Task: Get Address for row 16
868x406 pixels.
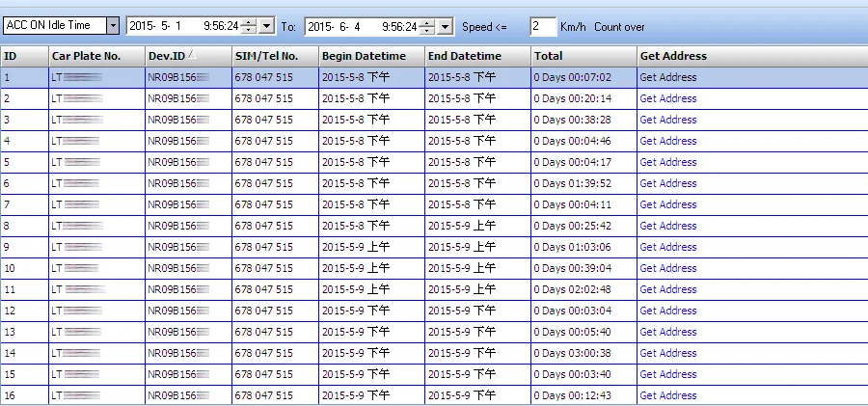Action: (668, 396)
